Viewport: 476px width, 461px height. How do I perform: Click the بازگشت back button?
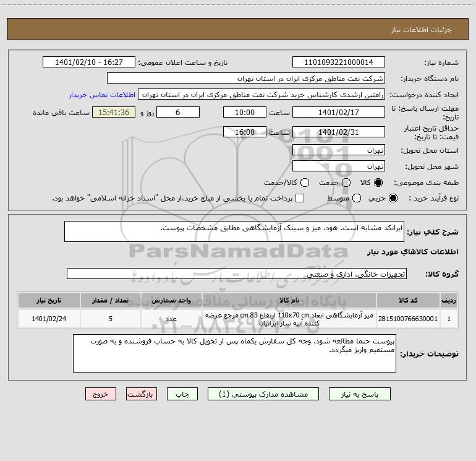coord(142,394)
